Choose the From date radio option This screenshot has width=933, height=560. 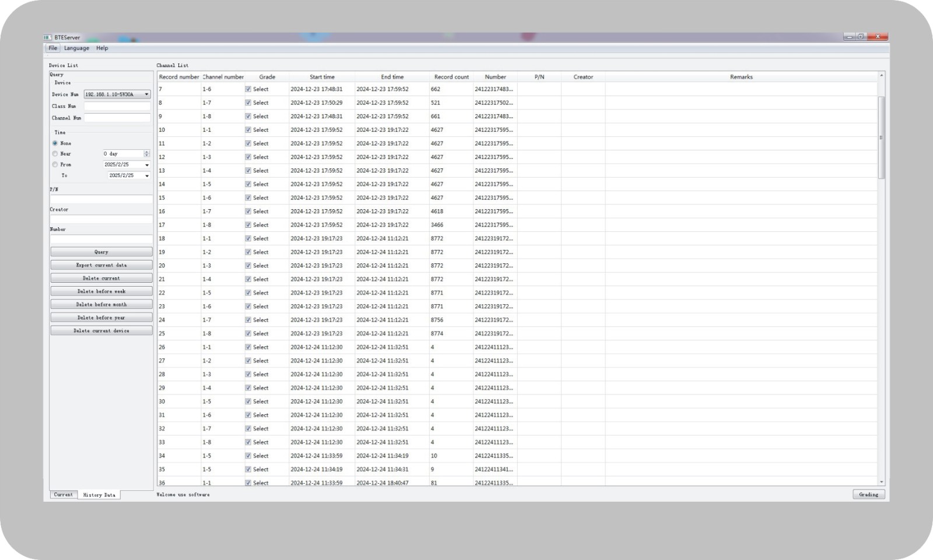click(55, 165)
